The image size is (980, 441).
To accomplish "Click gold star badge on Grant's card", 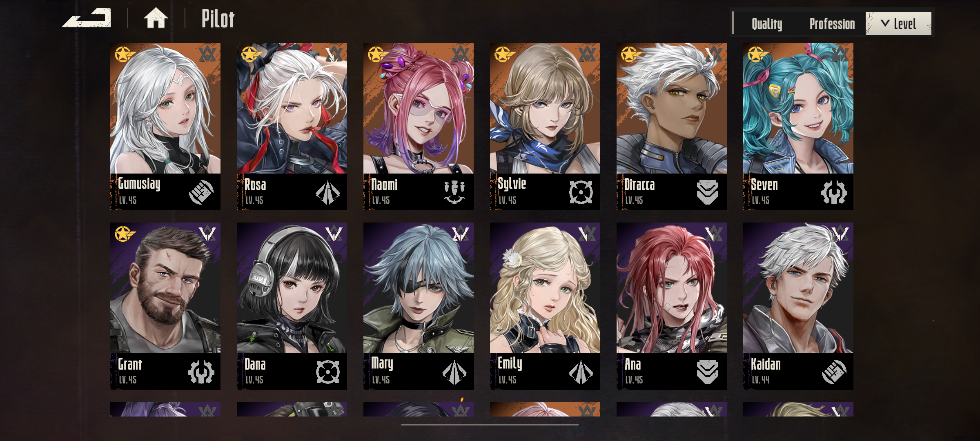I will click(x=124, y=234).
